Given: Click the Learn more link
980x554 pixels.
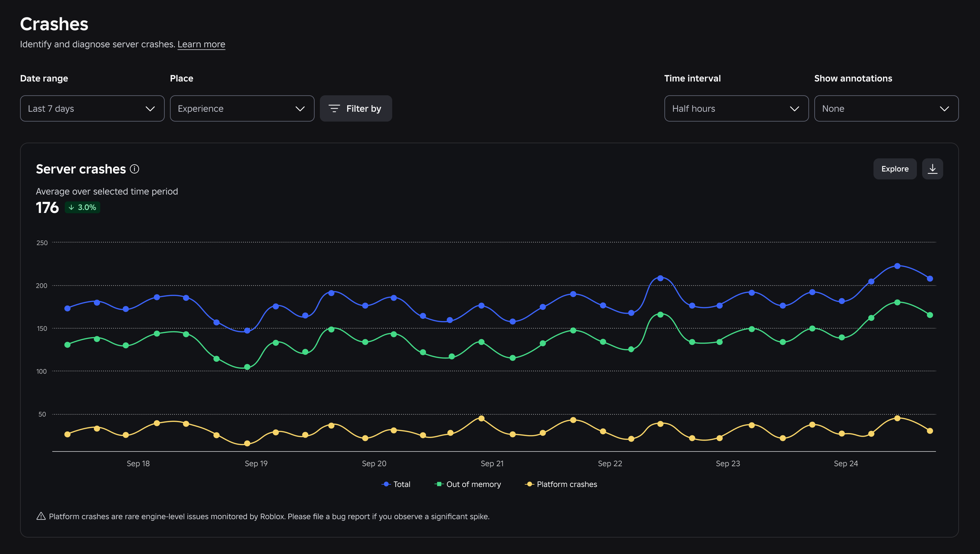Looking at the screenshot, I should (201, 44).
